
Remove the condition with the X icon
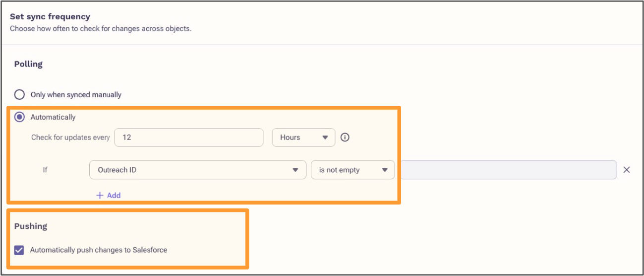click(x=627, y=170)
